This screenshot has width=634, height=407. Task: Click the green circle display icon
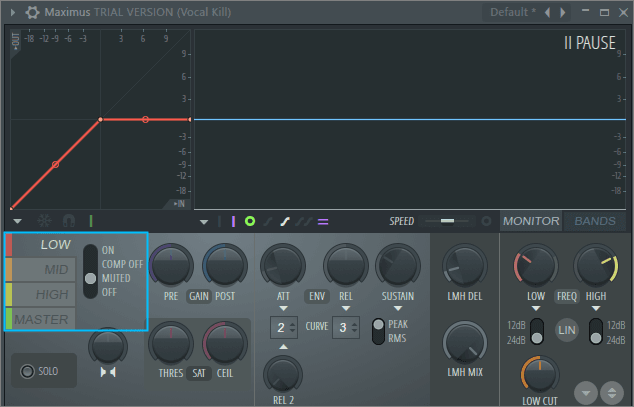point(250,221)
